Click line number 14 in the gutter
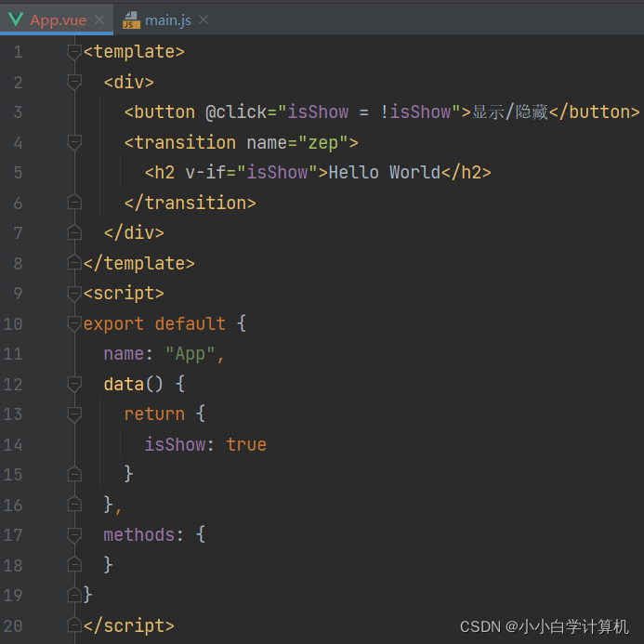 [x=13, y=445]
